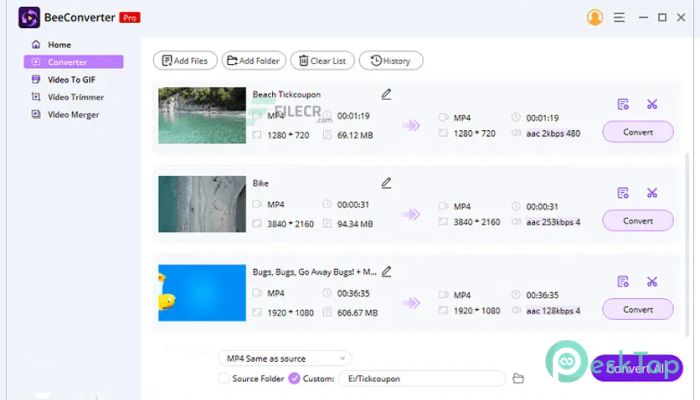The height and width of the screenshot is (400, 700).
Task: Click output duration 00:36:35 of Bugs video
Action: (542, 295)
